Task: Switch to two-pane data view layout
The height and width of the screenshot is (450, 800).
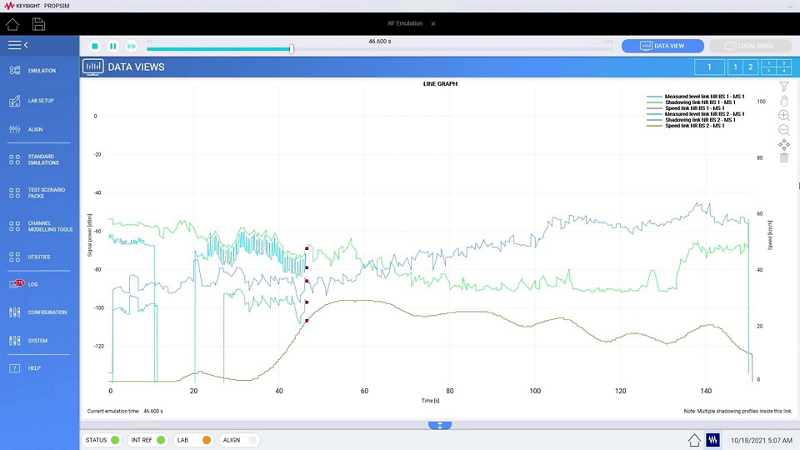Action: click(743, 67)
